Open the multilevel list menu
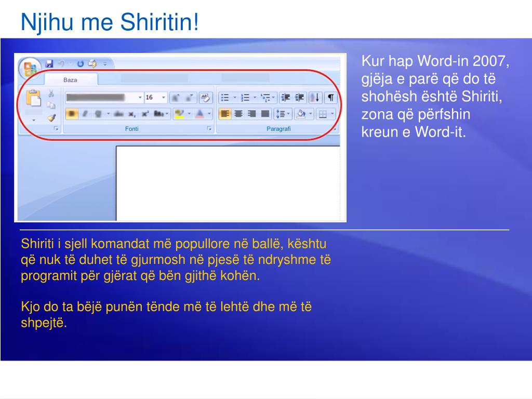Screen dimensions: 532x399 [x=268, y=98]
